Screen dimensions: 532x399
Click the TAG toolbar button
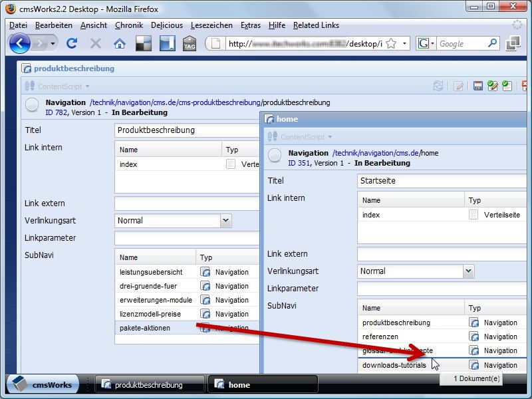tap(190, 43)
